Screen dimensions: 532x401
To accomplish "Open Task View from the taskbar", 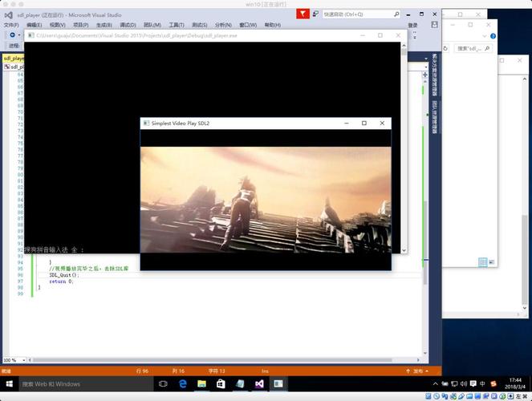I will 163,383.
